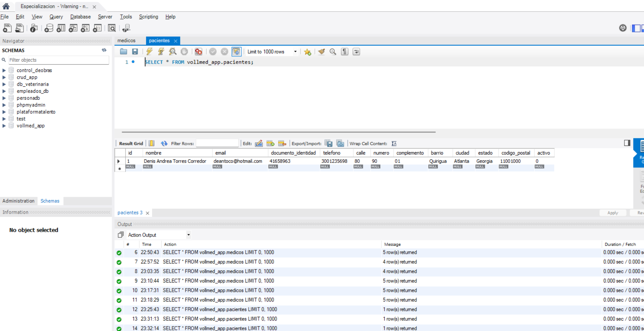The height and width of the screenshot is (331, 644).
Task: Close the pacientes query tab
Action: click(175, 41)
